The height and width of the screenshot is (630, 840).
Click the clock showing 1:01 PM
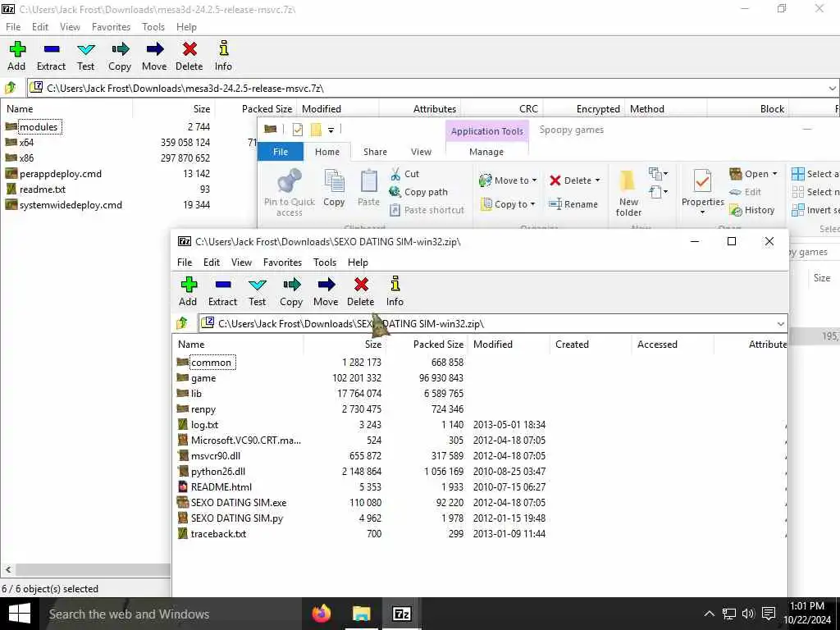point(807,606)
